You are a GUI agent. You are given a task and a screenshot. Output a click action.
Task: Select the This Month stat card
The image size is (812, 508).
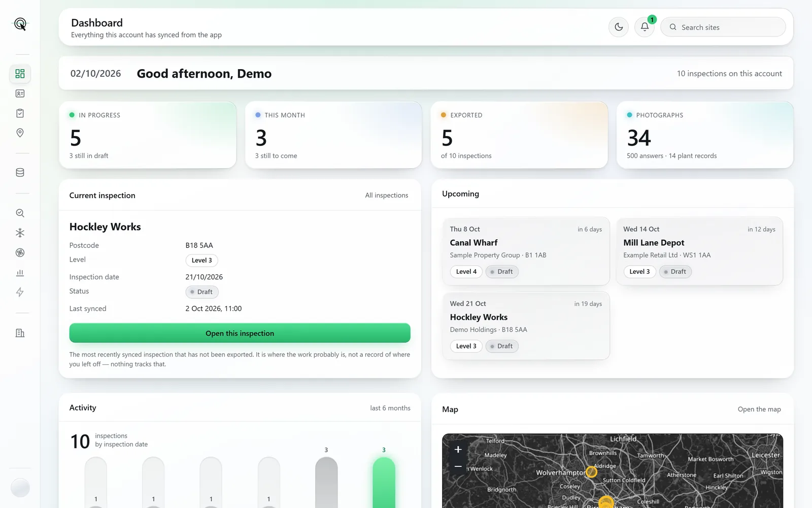pyautogui.click(x=333, y=135)
